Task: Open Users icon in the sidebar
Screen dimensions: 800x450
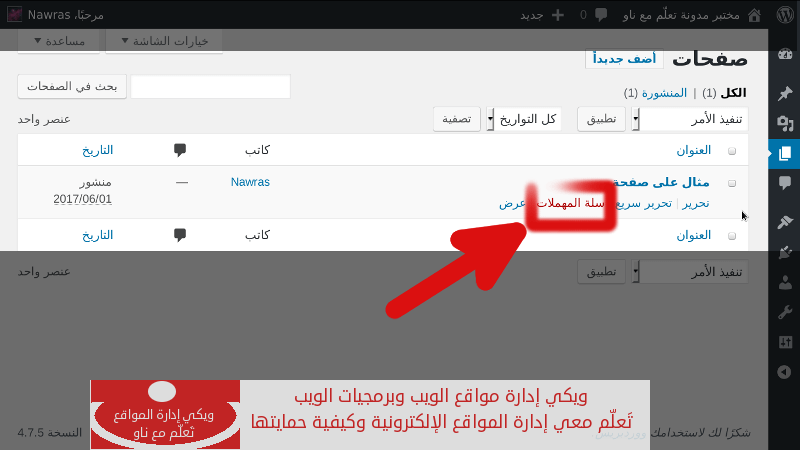Action: click(784, 282)
